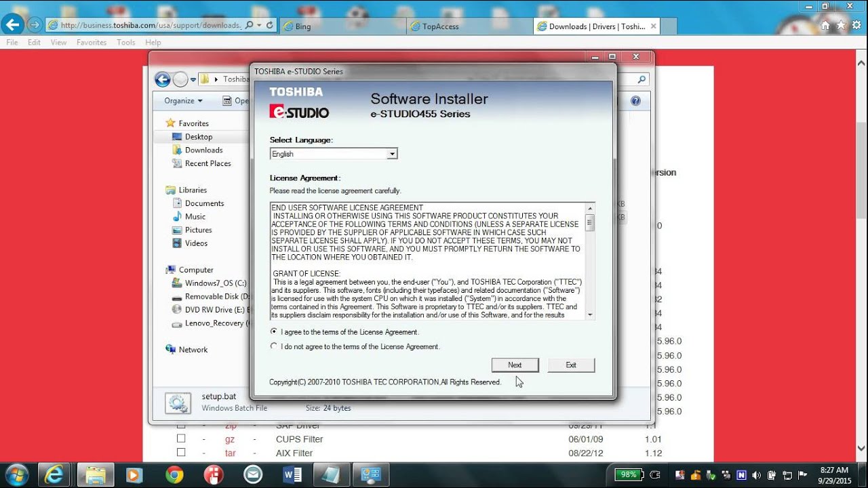Open the Organize menu in Explorer
Image resolution: width=868 pixels, height=488 pixels.
click(x=183, y=100)
